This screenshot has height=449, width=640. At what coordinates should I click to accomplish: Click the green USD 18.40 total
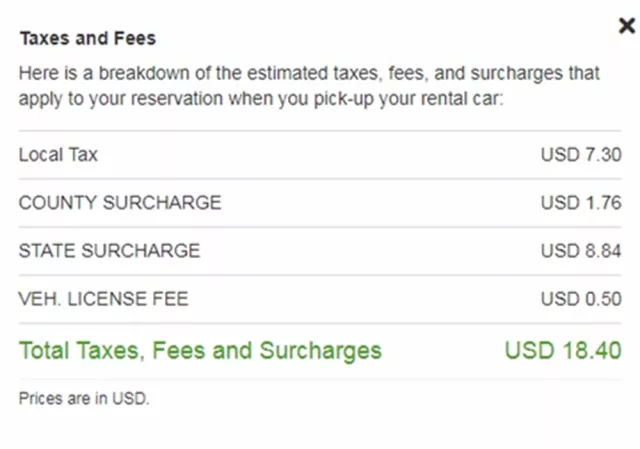[x=563, y=351]
